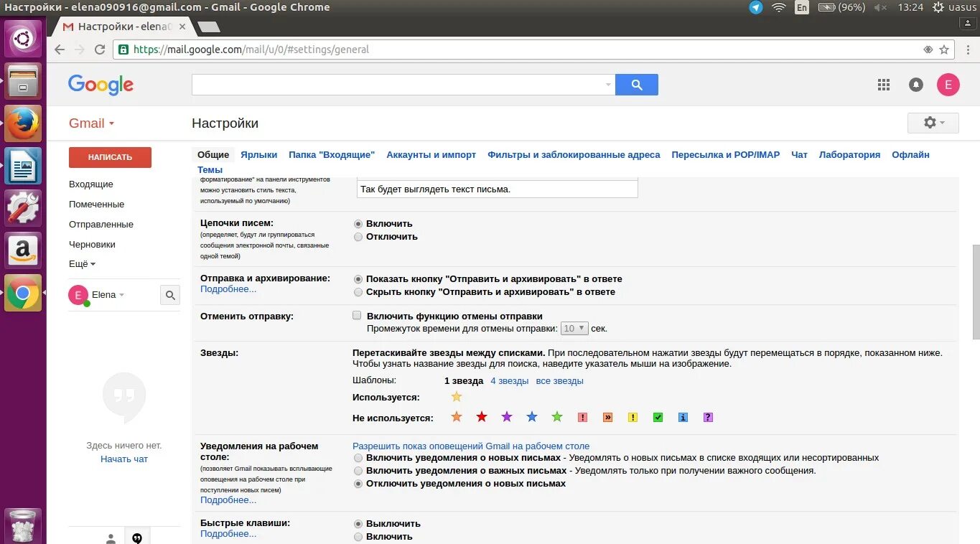Viewport: 980px width, 544px height.
Task: Expand the Ещё folder list
Action: 82,264
